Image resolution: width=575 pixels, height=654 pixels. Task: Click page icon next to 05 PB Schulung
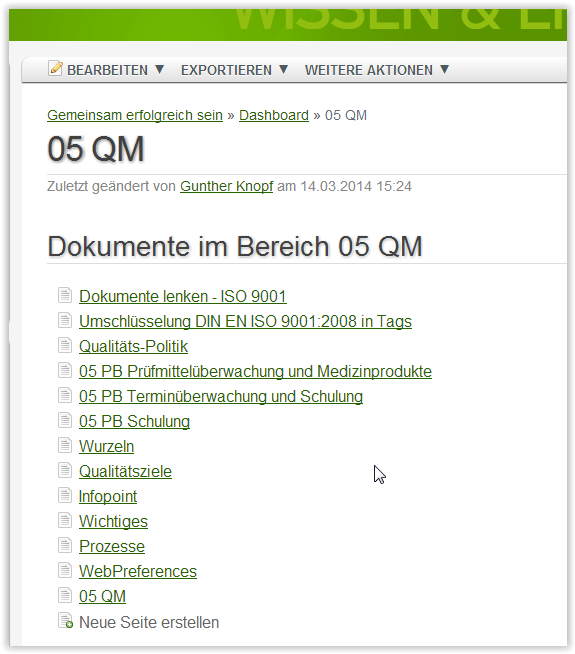coord(65,420)
